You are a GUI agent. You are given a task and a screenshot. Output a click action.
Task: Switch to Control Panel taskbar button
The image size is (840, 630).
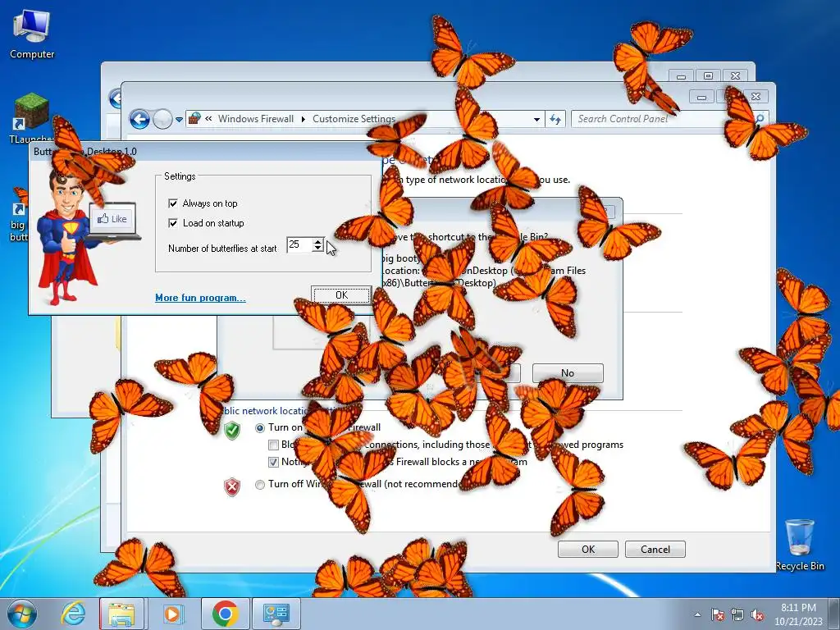click(x=276, y=614)
